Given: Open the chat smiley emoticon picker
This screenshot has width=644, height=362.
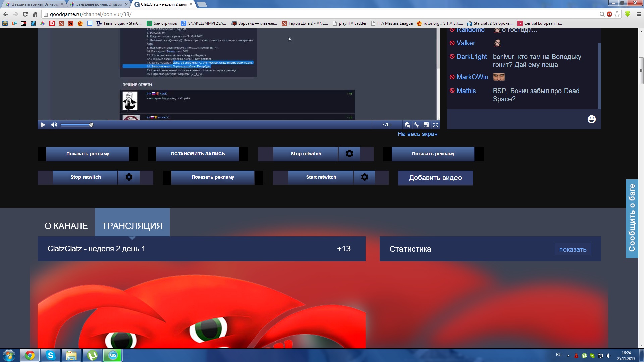Looking at the screenshot, I should (x=591, y=119).
